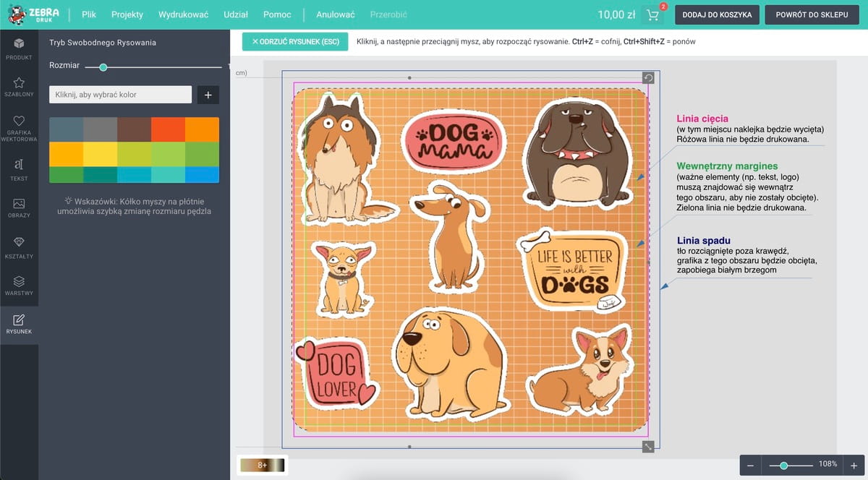Viewport: 868px width, 480px height.
Task: Discard drawing with Odrzuć Rysunek button
Action: pos(295,42)
